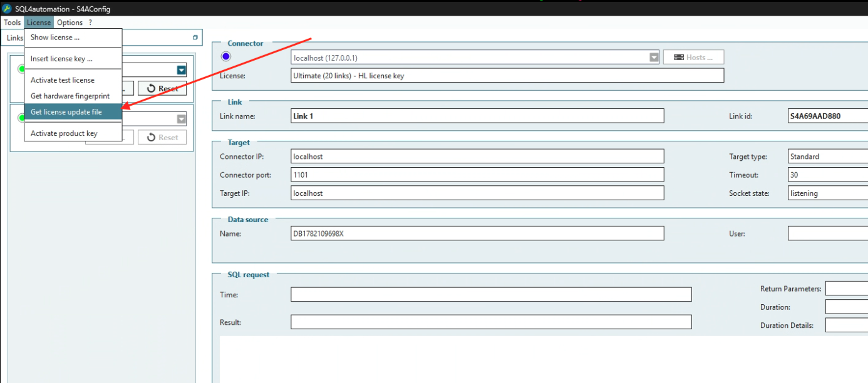Click the Duration field
Viewport: 868px width, 383px height.
pos(846,307)
